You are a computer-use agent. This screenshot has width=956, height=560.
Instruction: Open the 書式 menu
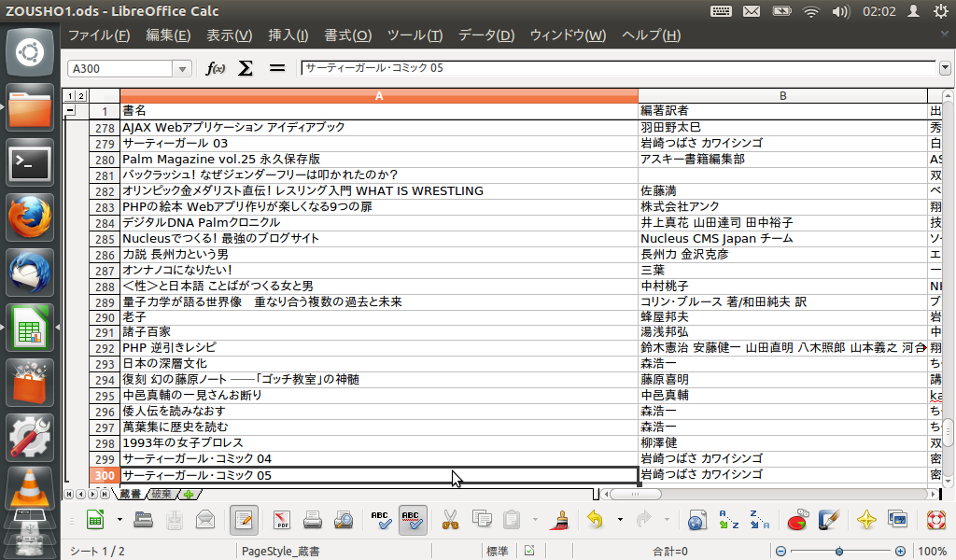coord(347,35)
